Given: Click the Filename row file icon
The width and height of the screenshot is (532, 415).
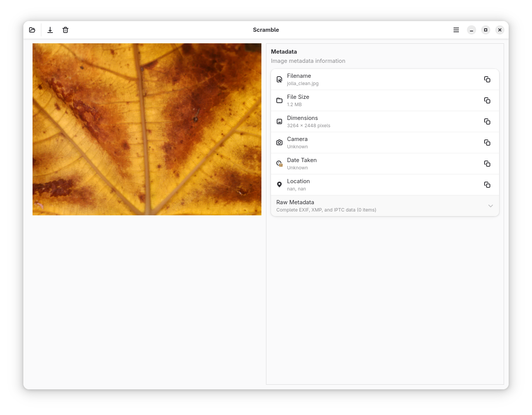Looking at the screenshot, I should (279, 79).
